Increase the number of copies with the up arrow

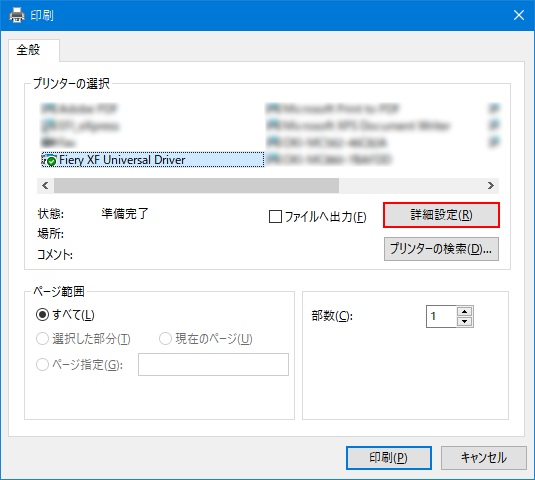[x=464, y=311]
